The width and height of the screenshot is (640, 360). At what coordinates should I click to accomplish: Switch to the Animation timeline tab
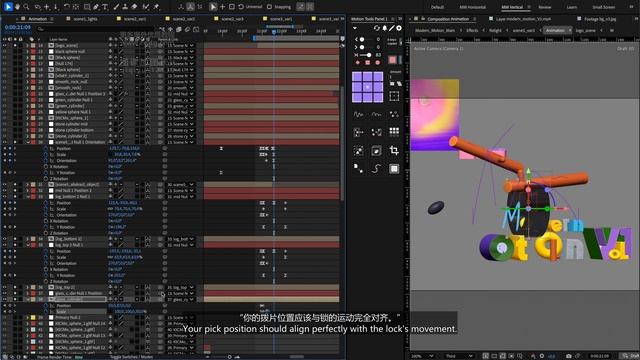point(38,19)
